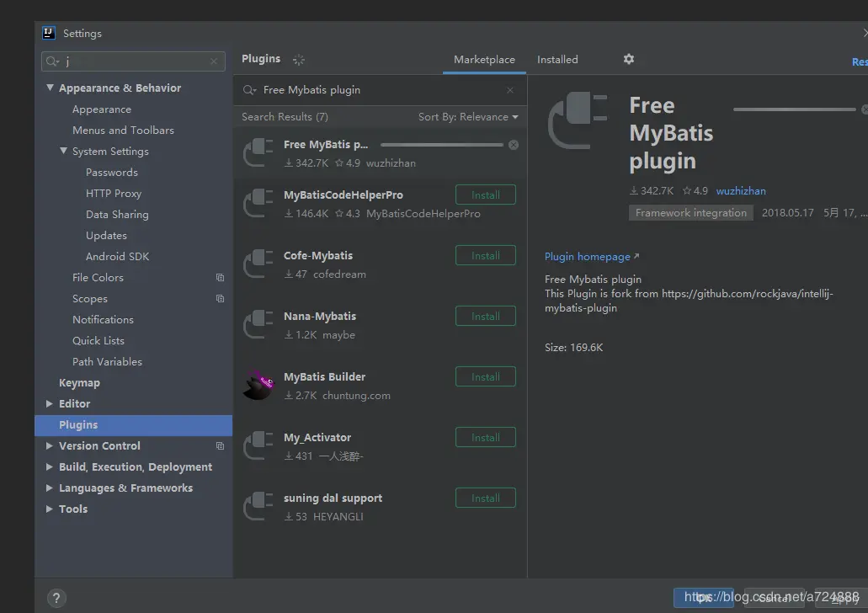This screenshot has width=868, height=613.
Task: Click the MyBatisCodeHelperPro plugin icon
Action: tap(258, 203)
